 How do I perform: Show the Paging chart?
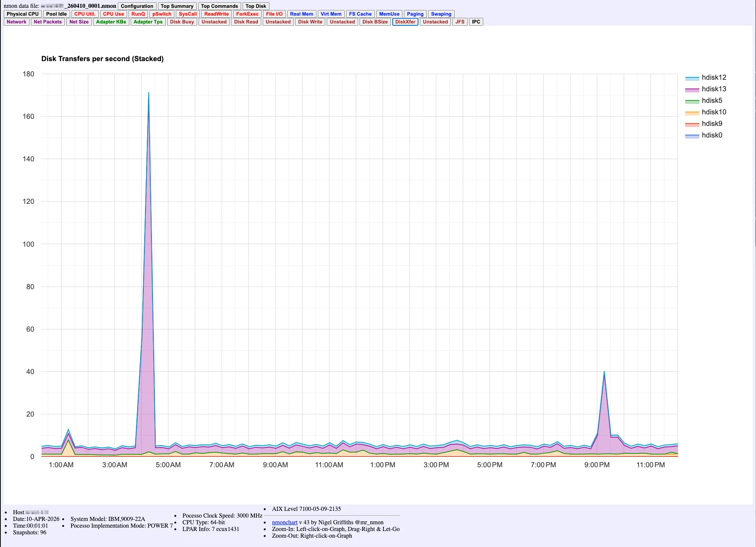click(x=415, y=14)
